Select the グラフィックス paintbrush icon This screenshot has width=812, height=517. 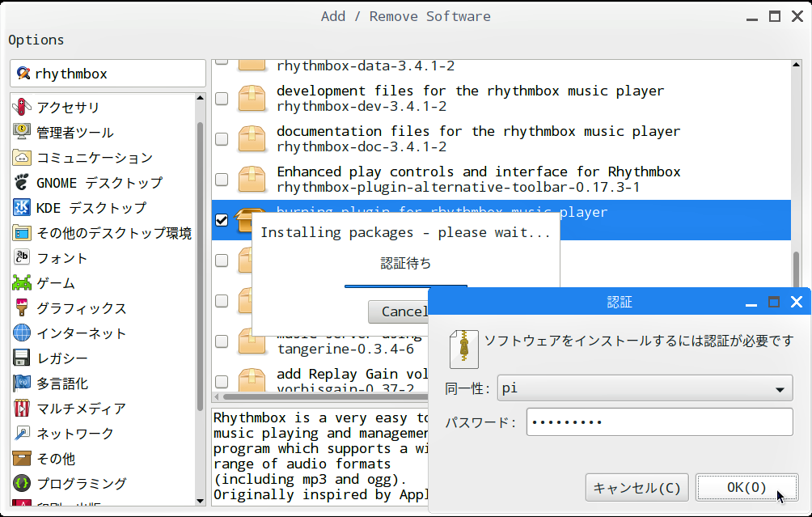click(22, 307)
